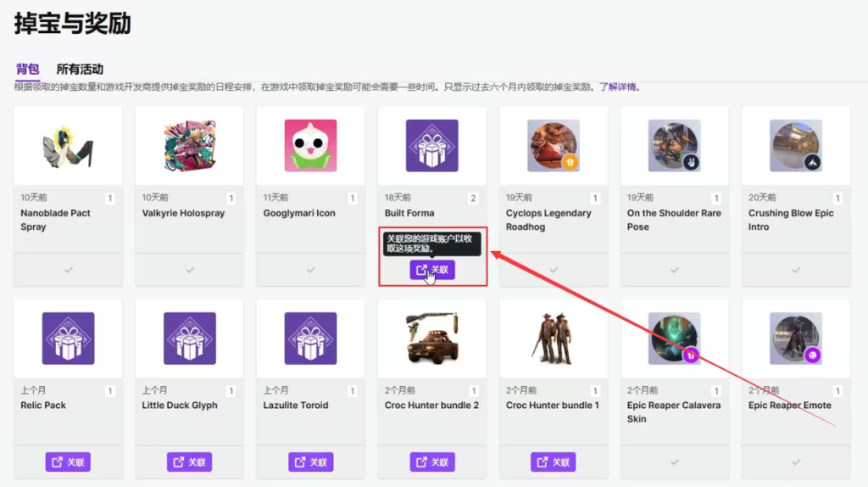Click the Crushing Blow Epic Intro image
This screenshot has height=487, width=868.
(x=795, y=146)
